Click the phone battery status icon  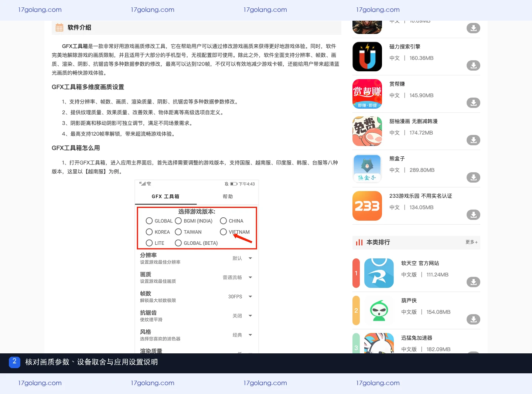coord(234,184)
